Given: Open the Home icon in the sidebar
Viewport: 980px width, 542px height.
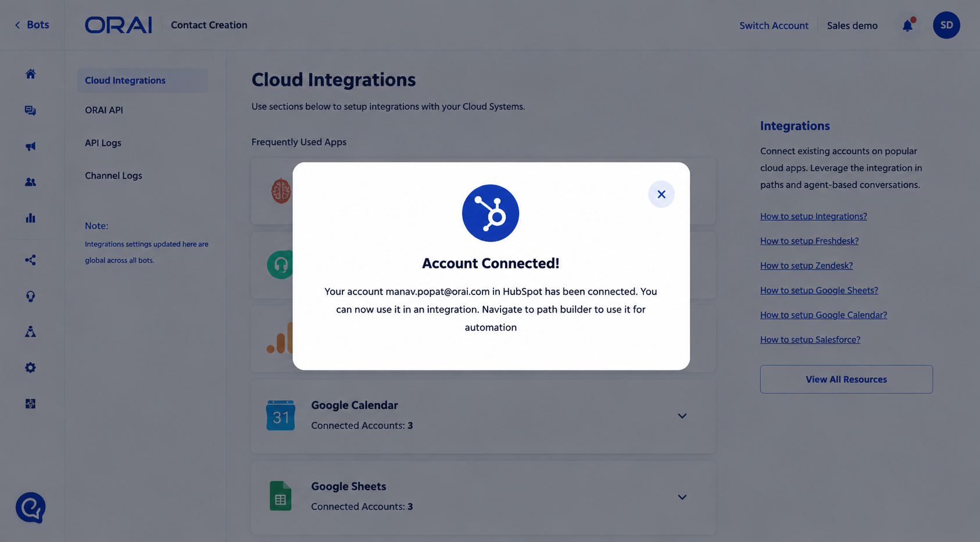Looking at the screenshot, I should (31, 74).
